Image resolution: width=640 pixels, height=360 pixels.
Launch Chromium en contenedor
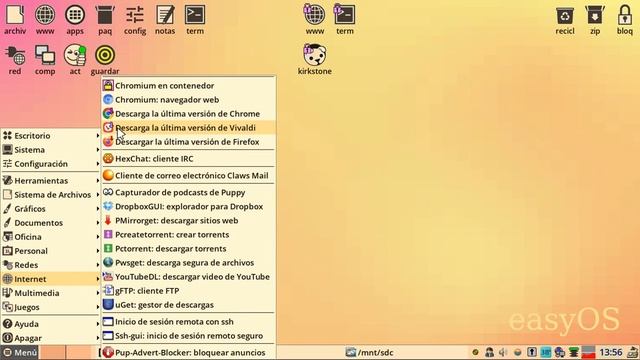(188, 86)
